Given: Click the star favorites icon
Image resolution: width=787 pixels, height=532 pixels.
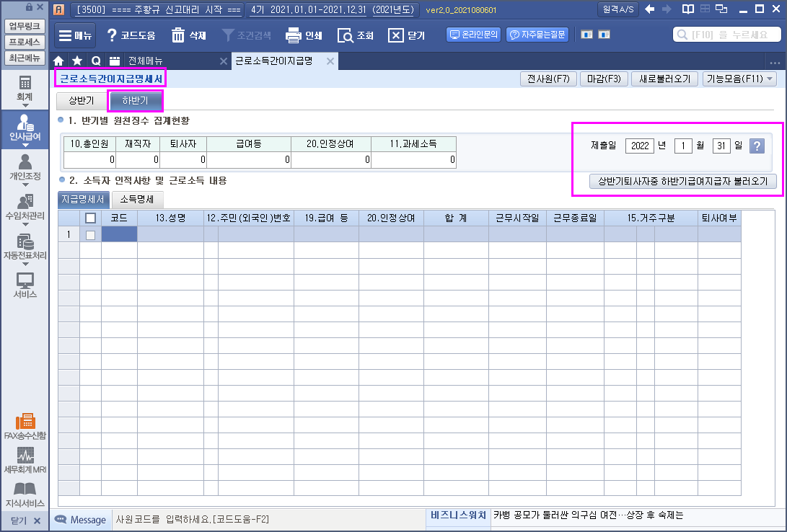Looking at the screenshot, I should coord(77,61).
